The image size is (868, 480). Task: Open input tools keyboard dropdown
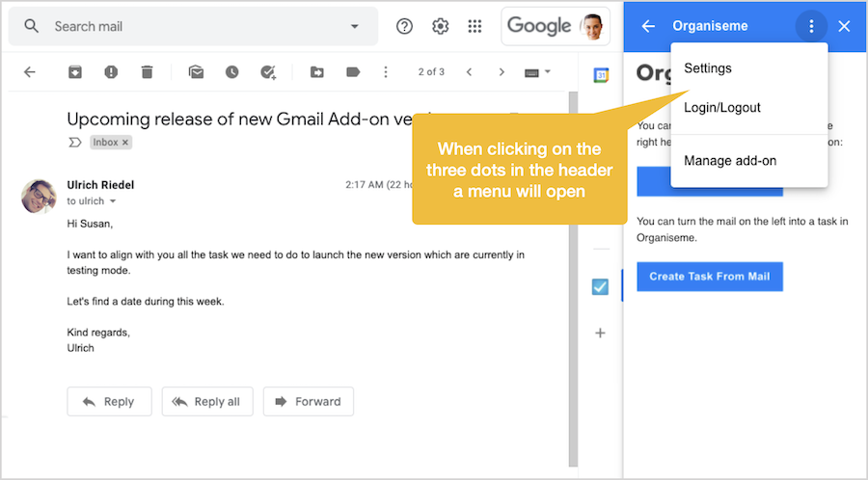(537, 72)
